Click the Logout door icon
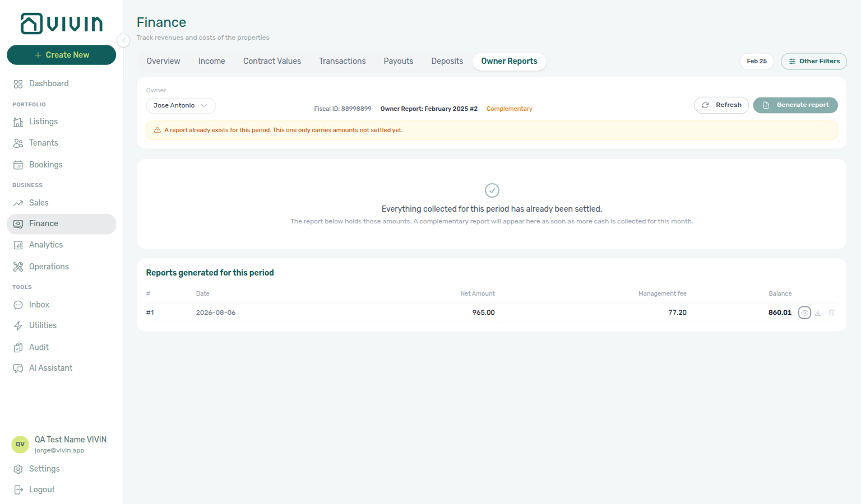Screen dimensions: 861x504 tap(18, 490)
